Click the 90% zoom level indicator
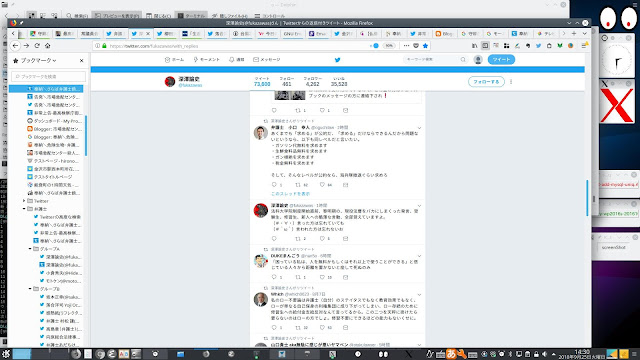Image resolution: width=640 pixels, height=360 pixels. tap(389, 46)
